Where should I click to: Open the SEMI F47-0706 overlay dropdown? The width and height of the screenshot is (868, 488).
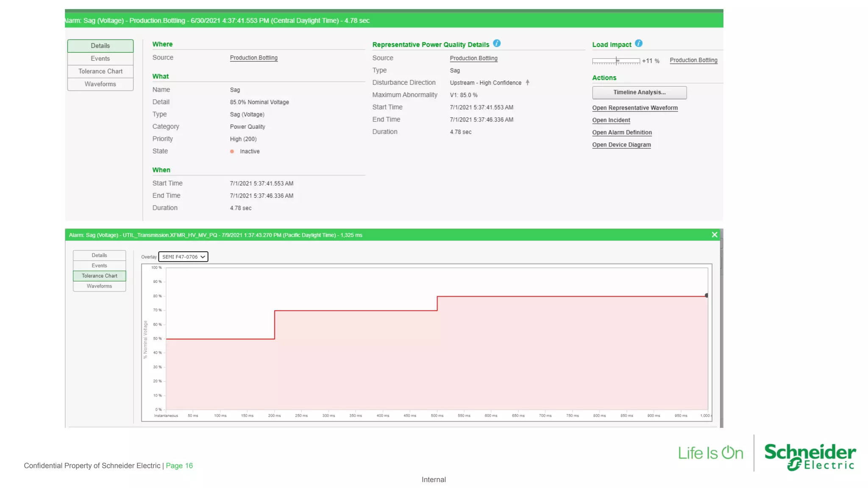click(184, 257)
